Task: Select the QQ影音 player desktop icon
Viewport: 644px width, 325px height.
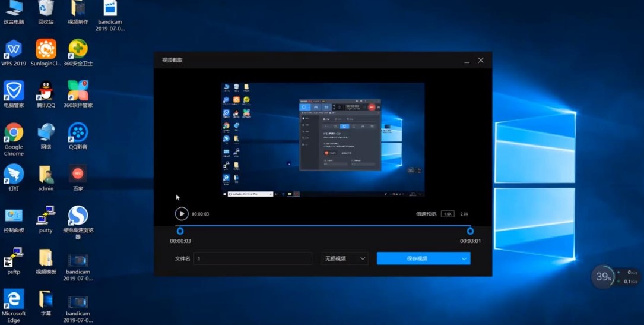Action: 78,133
